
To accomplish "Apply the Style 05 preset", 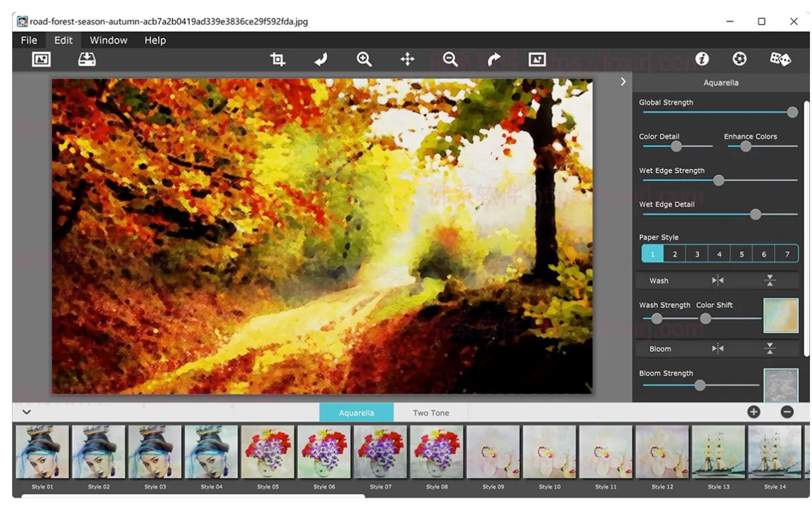I will (268, 452).
